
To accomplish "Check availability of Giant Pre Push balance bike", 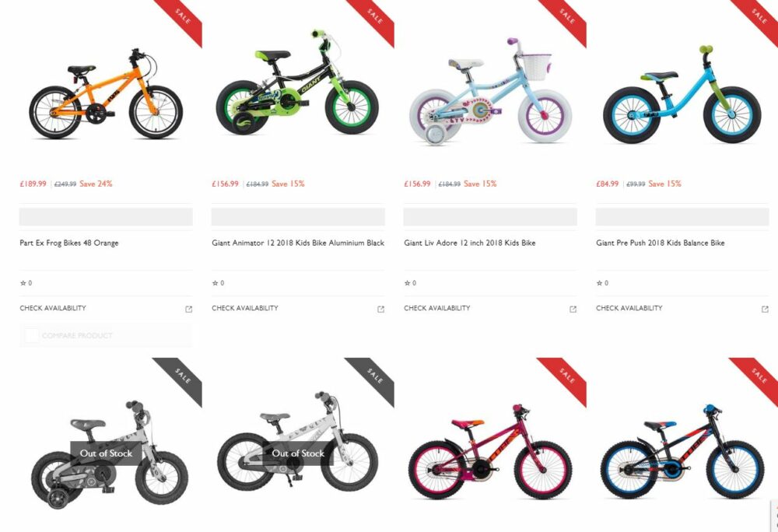I will [x=629, y=308].
